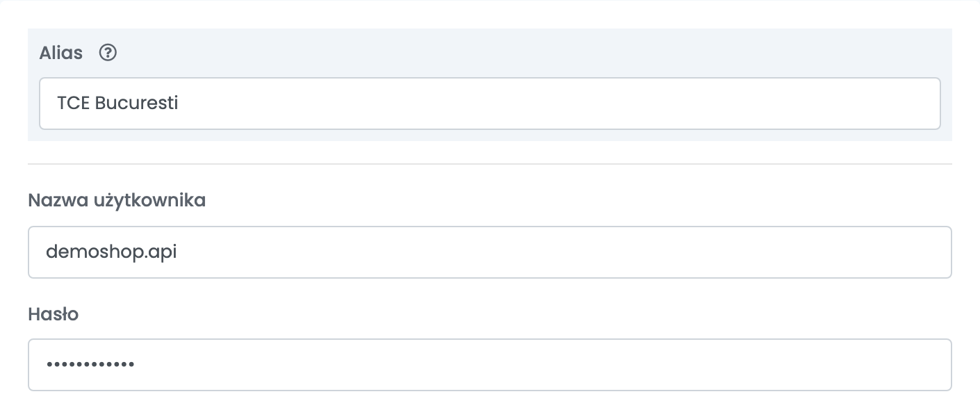Click empty space inside the Alias field

(x=556, y=104)
